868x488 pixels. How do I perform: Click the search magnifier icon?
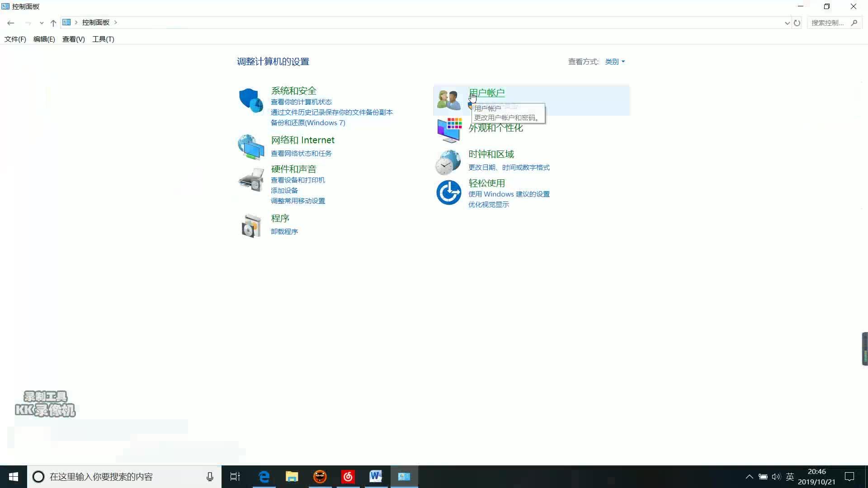coord(854,23)
